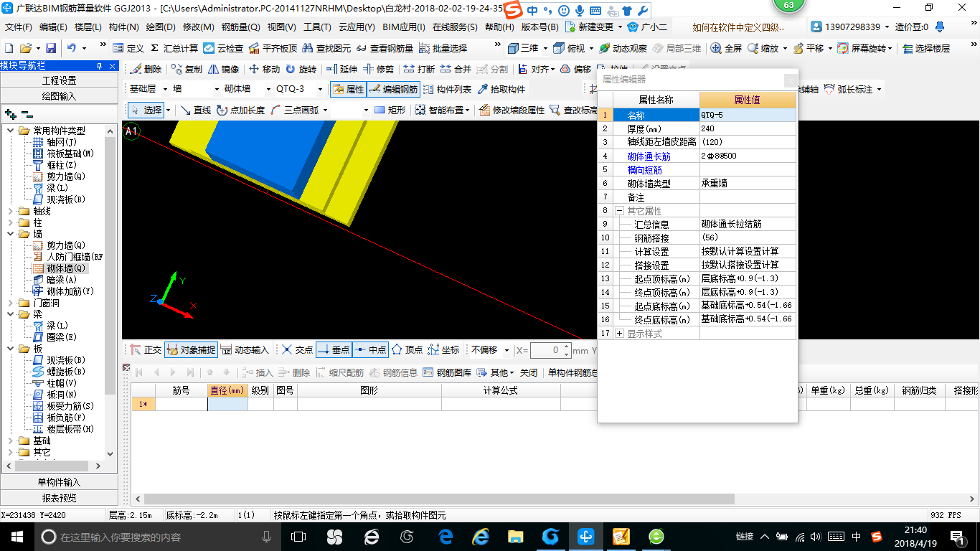Click the 查看钢筋量 tool
980x551 pixels.
pos(385,48)
